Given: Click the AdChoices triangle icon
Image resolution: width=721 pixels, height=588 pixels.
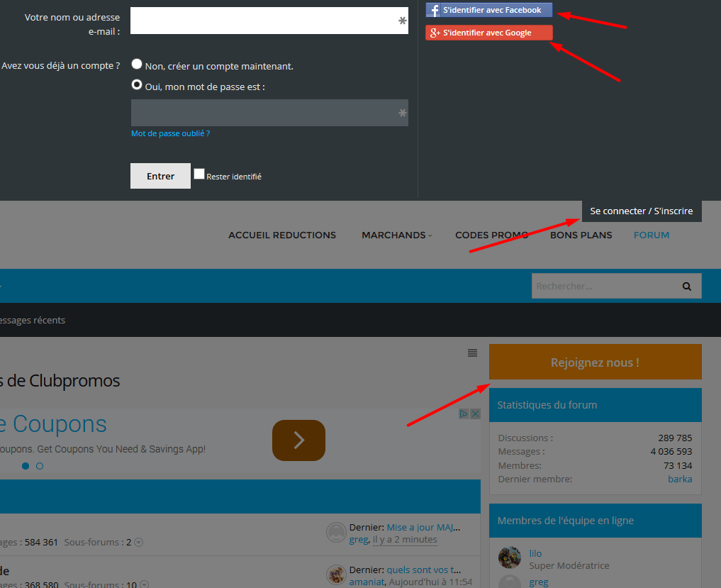Looking at the screenshot, I should click(x=464, y=414).
